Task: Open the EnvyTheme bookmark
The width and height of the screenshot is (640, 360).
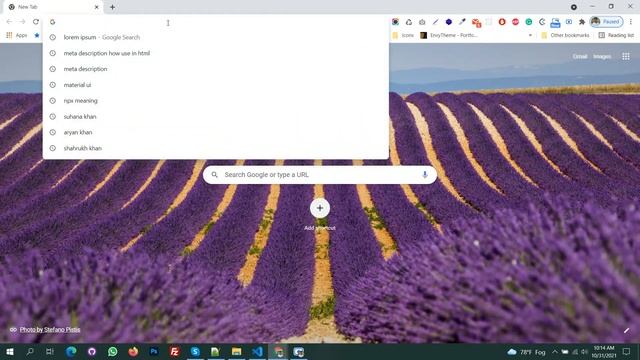Action: (x=449, y=36)
